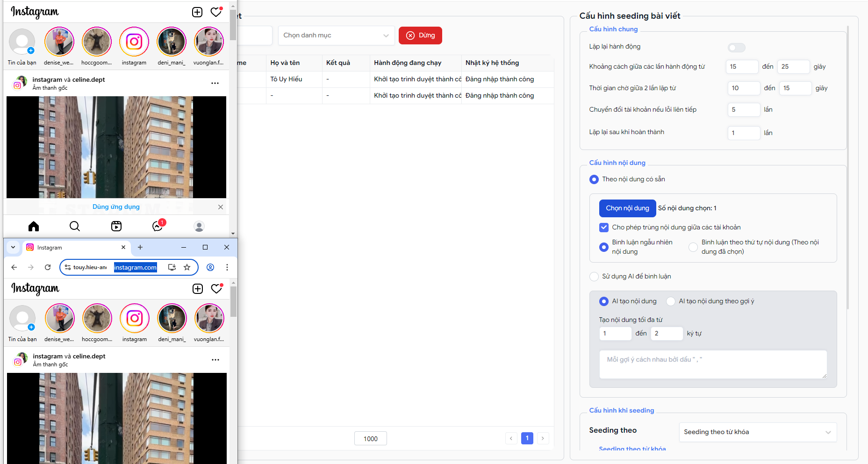Click the AI suggestions textarea
Image resolution: width=868 pixels, height=464 pixels.
(x=713, y=364)
